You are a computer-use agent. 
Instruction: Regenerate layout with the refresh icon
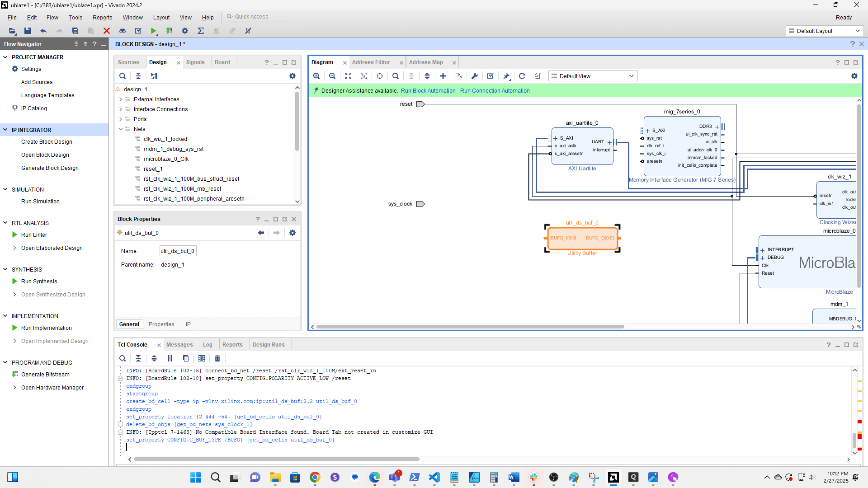[x=522, y=76]
